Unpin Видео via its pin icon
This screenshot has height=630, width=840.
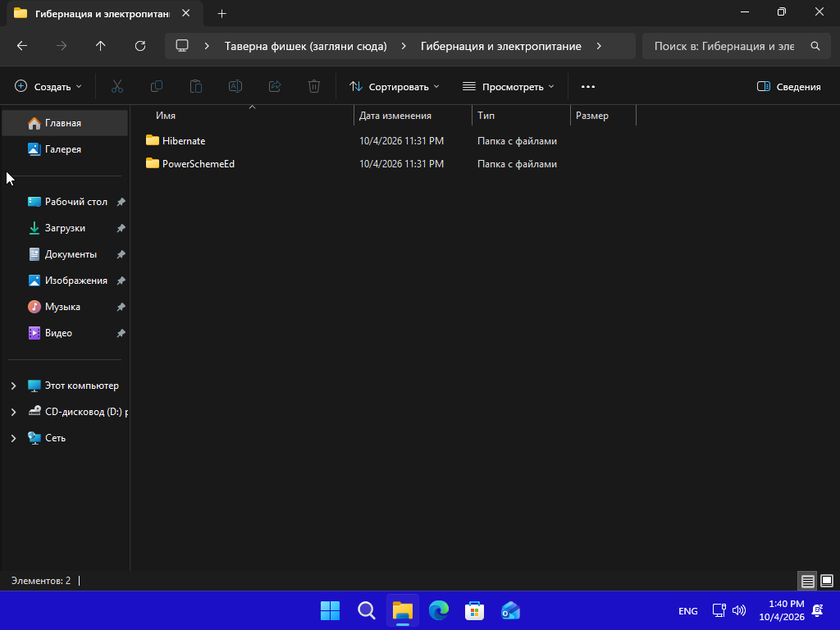tap(121, 333)
